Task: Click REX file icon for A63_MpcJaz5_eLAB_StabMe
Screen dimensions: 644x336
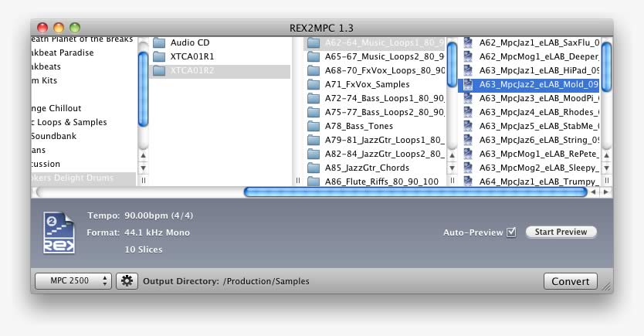Action: [468, 126]
